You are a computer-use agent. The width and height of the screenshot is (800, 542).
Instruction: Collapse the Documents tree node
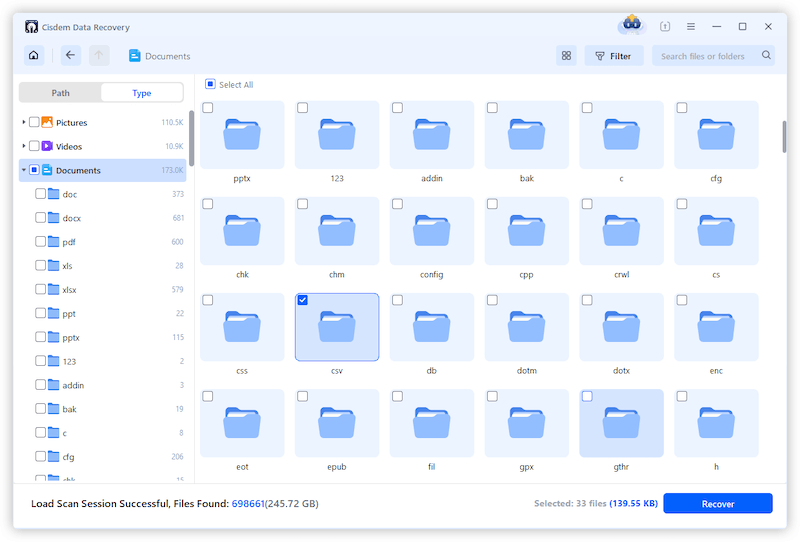[23, 170]
